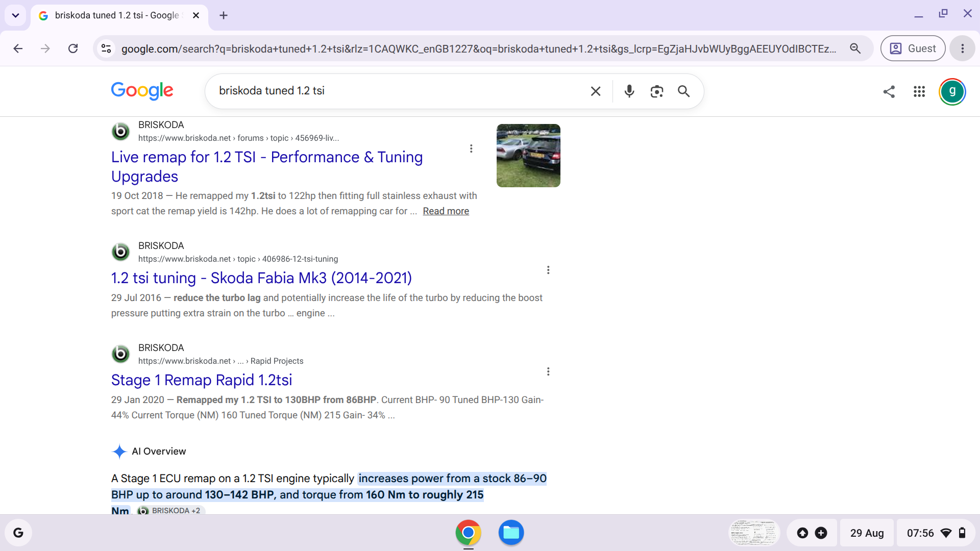This screenshot has width=980, height=551.
Task: Click the briskoda.net Rapid Projects breadcrumb URL
Action: [220, 361]
